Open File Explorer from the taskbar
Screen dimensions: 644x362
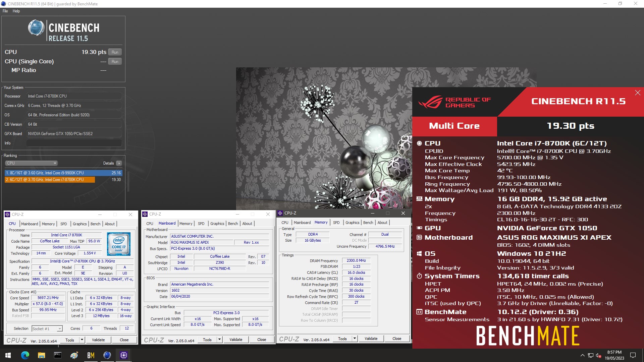pos(41,355)
